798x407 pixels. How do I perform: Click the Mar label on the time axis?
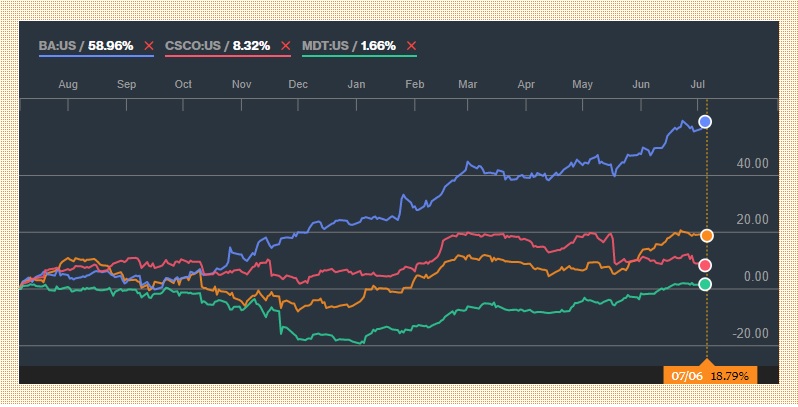pos(467,85)
